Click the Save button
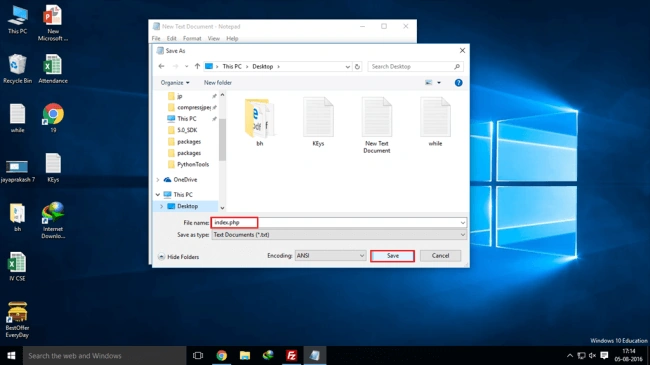The width and height of the screenshot is (650, 365). [x=393, y=256]
